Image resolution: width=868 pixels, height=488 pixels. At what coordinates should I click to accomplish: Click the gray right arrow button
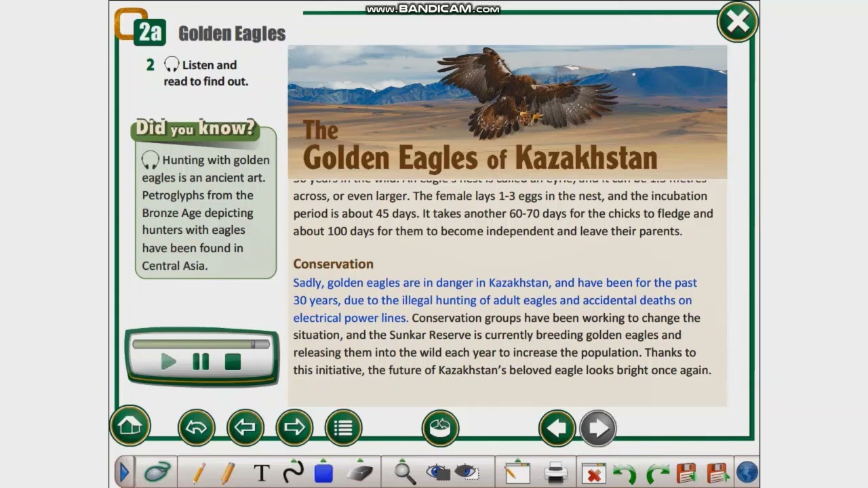(x=598, y=428)
